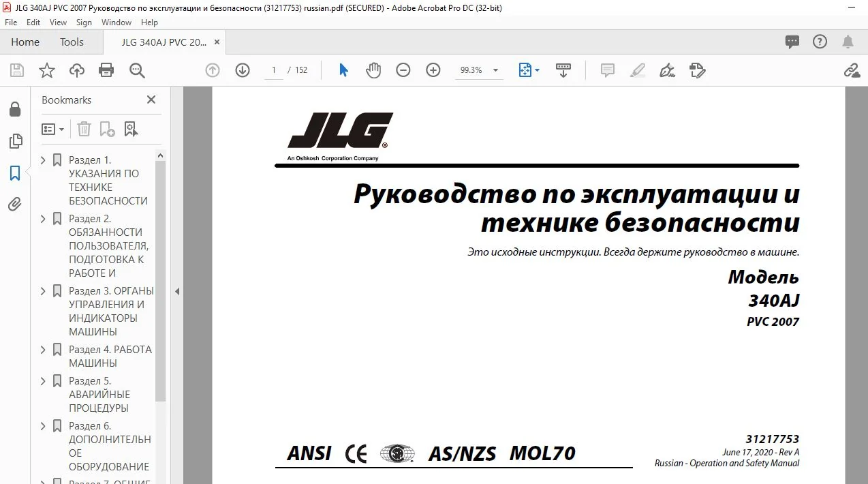
Task: Switch to the Tools tab
Action: click(x=72, y=42)
